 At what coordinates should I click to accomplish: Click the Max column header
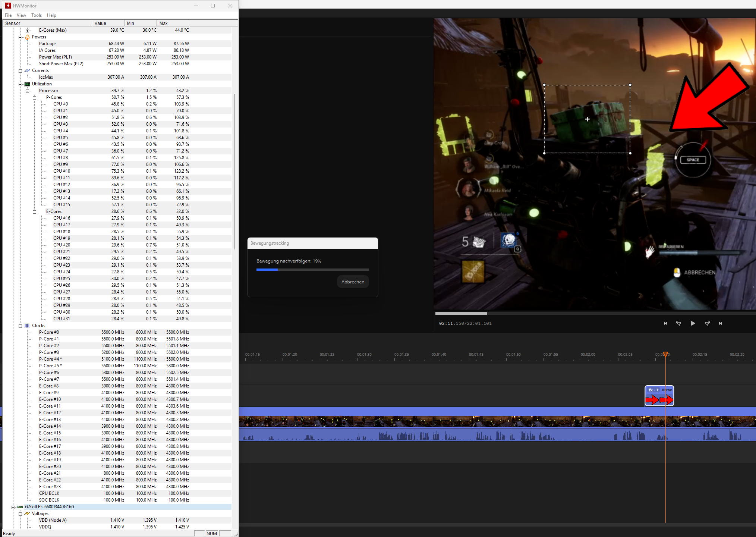coord(173,23)
